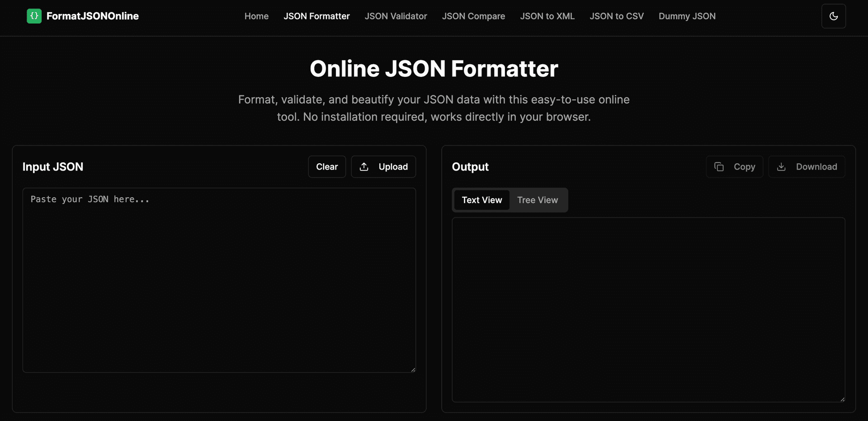Click inside the Paste your JSON input area
This screenshot has height=421, width=868.
click(x=219, y=280)
